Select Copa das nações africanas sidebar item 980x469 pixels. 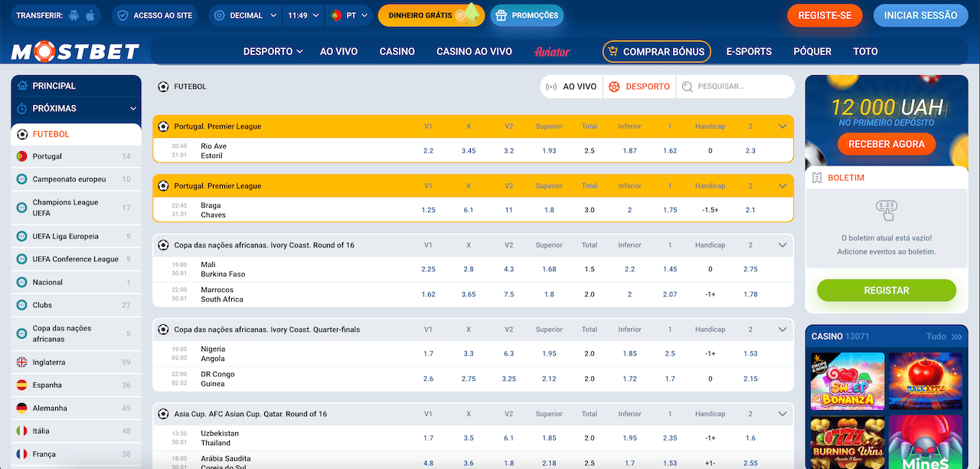pyautogui.click(x=76, y=333)
